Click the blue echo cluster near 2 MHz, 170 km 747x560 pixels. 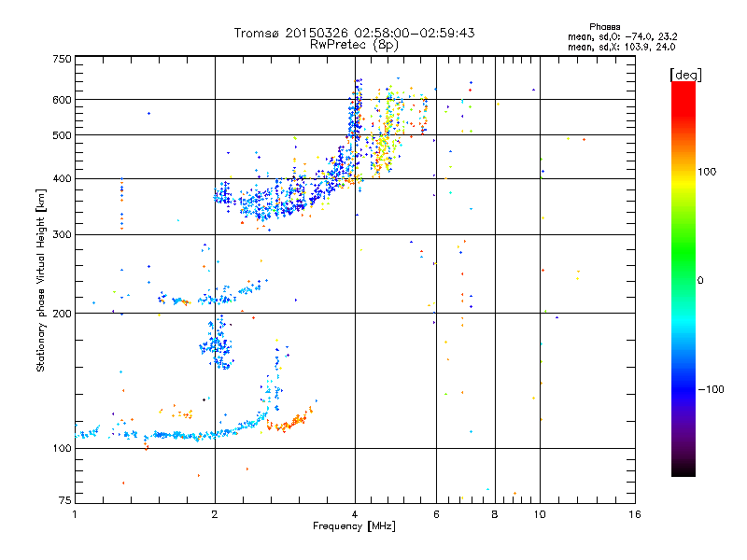click(x=217, y=343)
